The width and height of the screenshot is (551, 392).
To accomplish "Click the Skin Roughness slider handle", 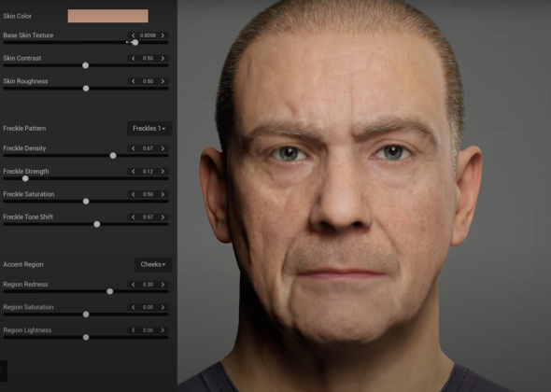I will click(x=86, y=89).
